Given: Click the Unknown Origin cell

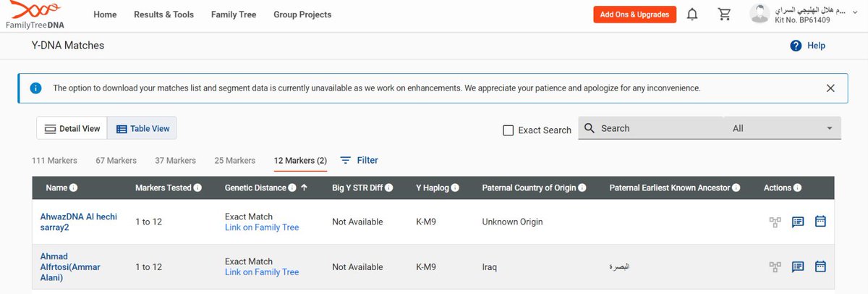Looking at the screenshot, I should pos(512,222).
